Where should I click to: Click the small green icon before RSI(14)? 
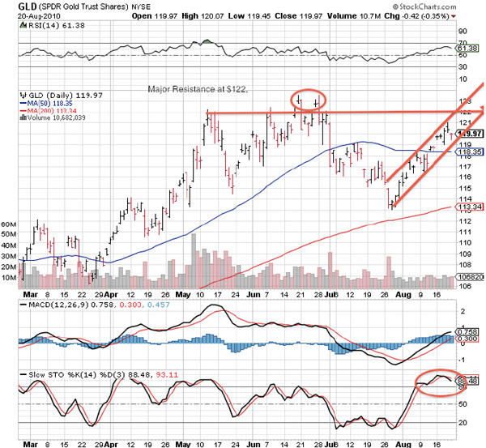tap(23, 25)
